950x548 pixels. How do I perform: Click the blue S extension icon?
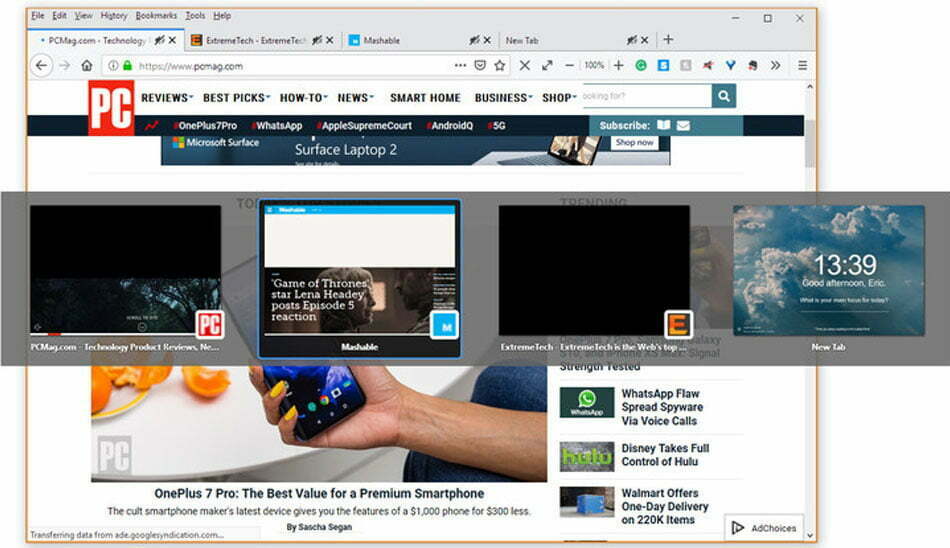pyautogui.click(x=663, y=65)
